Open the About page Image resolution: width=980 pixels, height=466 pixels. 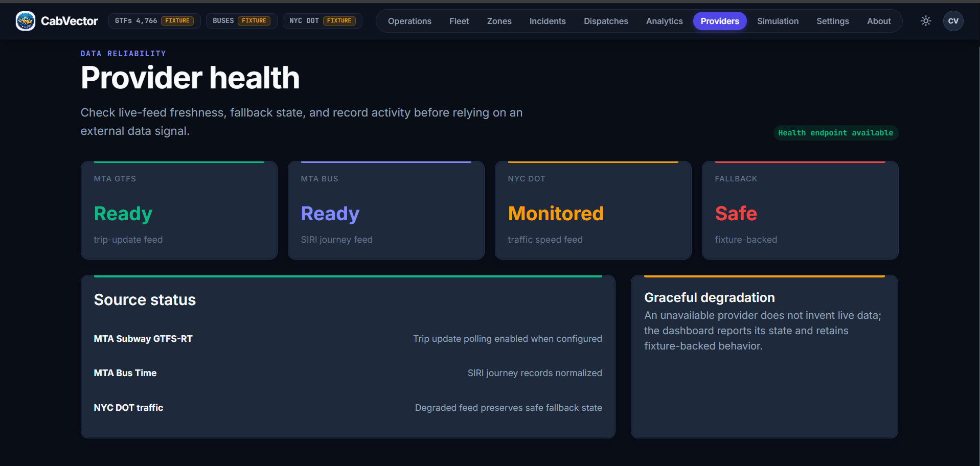(x=879, y=21)
